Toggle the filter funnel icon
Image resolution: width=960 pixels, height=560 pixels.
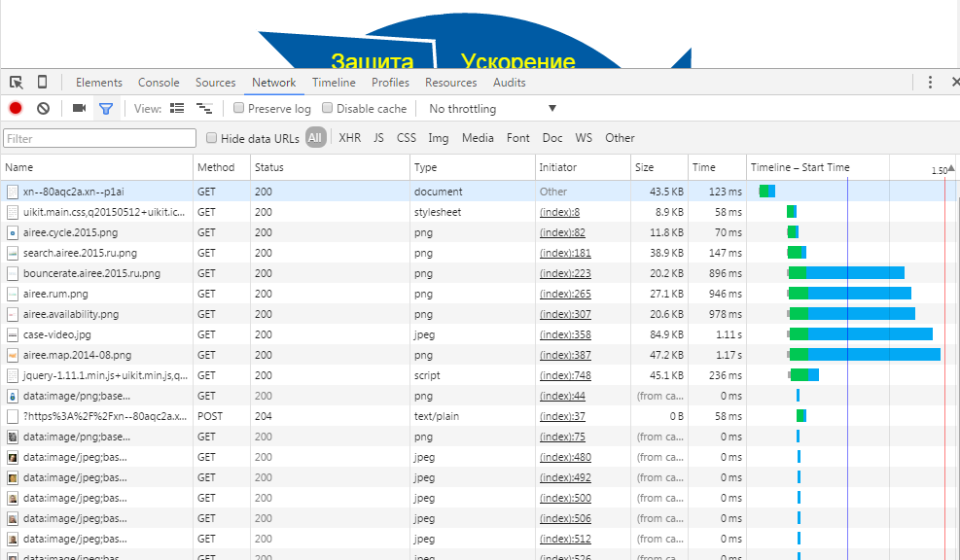(x=106, y=109)
